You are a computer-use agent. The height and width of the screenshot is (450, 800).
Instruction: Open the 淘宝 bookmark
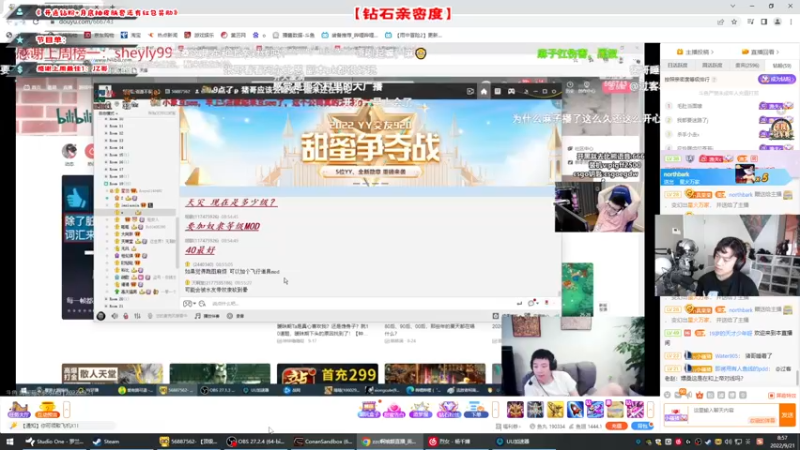pos(131,35)
